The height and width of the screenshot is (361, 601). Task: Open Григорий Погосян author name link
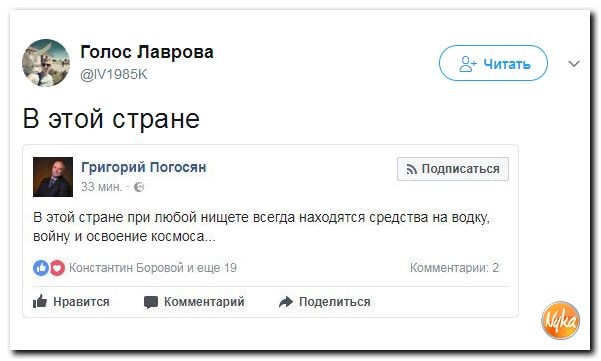click(x=144, y=167)
